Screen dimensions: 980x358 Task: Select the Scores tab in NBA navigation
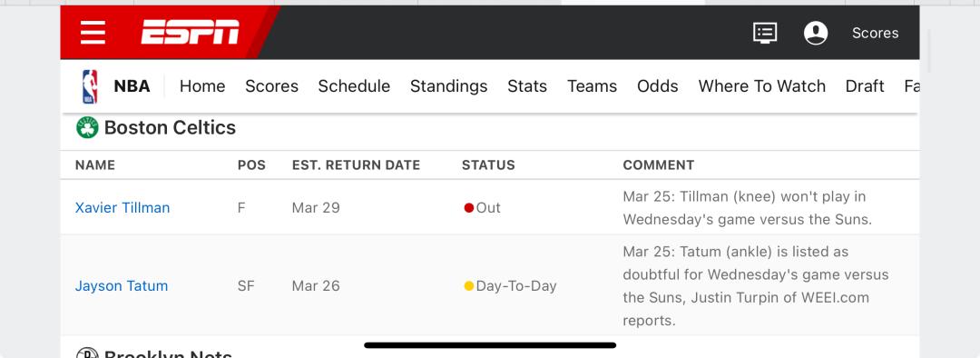click(271, 86)
